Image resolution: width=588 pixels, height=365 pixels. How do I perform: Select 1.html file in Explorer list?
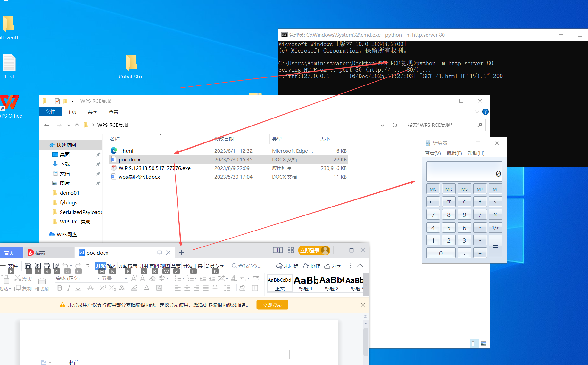[x=228, y=151]
